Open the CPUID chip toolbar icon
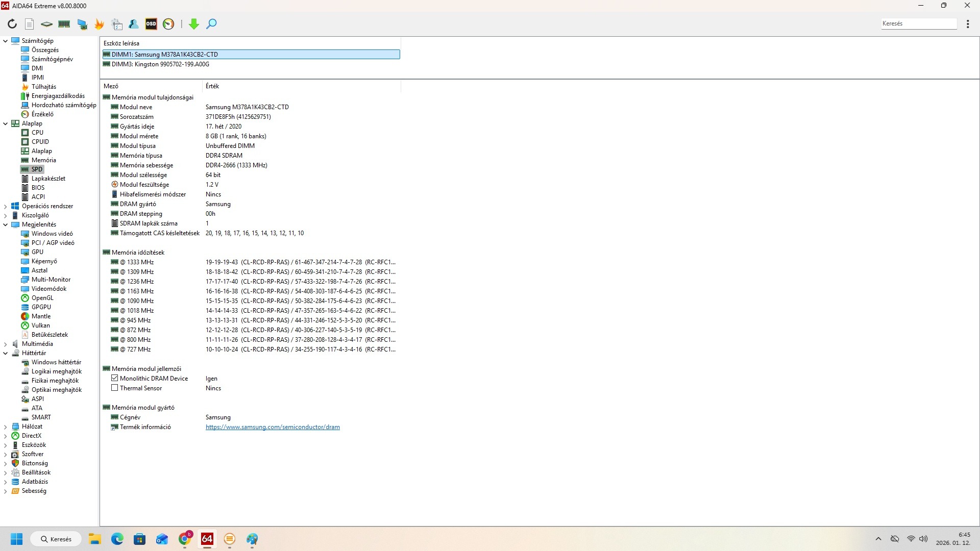Screen dimensions: 980x551 point(47,24)
